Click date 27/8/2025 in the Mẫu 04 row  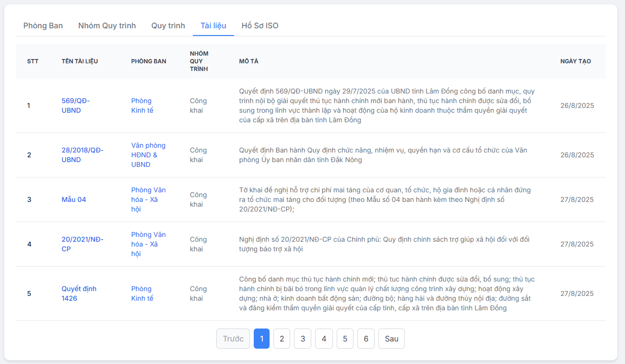[577, 200]
